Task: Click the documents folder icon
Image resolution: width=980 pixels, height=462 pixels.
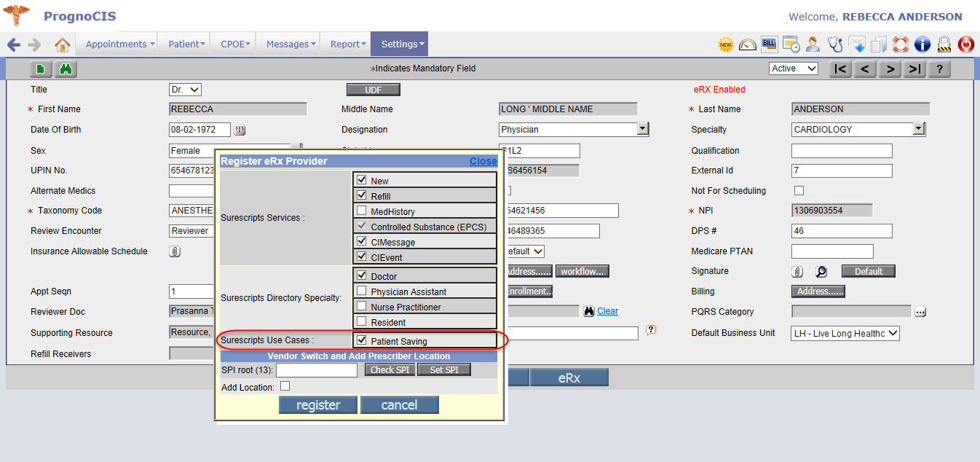Action: [x=879, y=45]
